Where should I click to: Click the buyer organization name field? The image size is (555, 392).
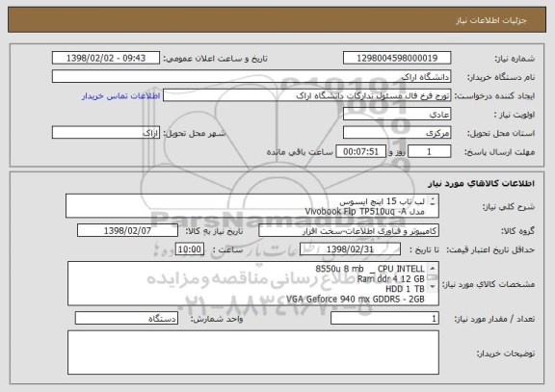click(x=251, y=76)
